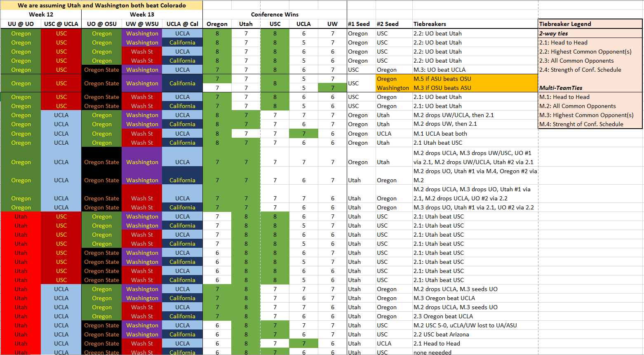Select legend entry 'M.4: Strenght of Conf. Schedule'
Screen dimensions: 644x355
click(x=590, y=124)
